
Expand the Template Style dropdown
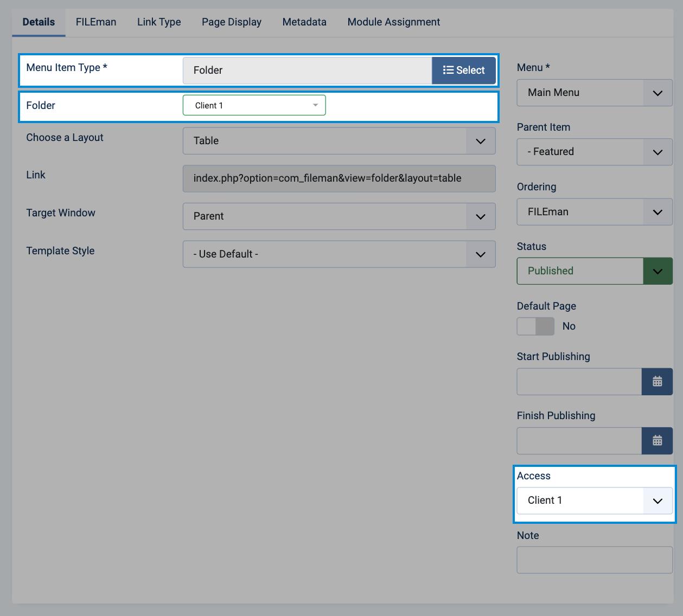tap(339, 254)
